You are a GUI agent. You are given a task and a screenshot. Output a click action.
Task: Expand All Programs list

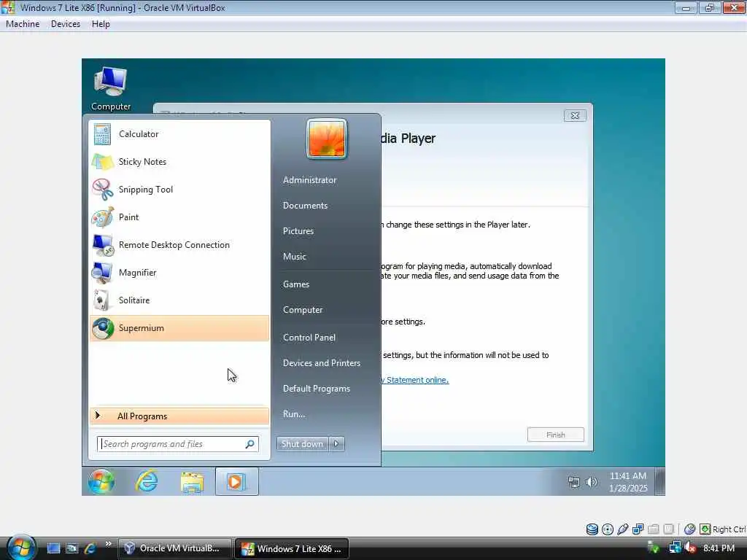coord(179,416)
